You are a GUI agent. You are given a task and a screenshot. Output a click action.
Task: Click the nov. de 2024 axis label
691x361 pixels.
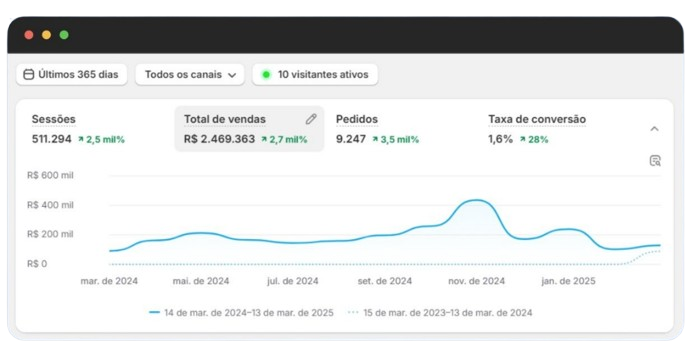point(476,281)
